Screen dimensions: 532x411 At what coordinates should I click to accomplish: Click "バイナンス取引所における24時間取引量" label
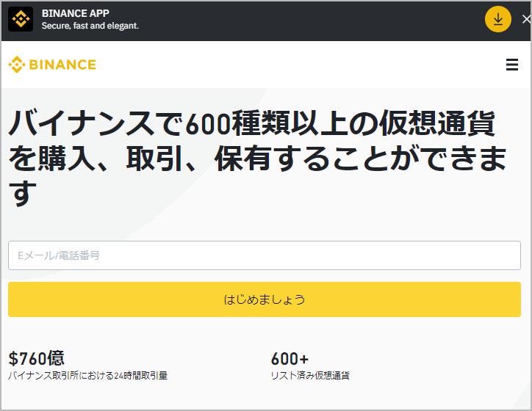tap(88, 376)
